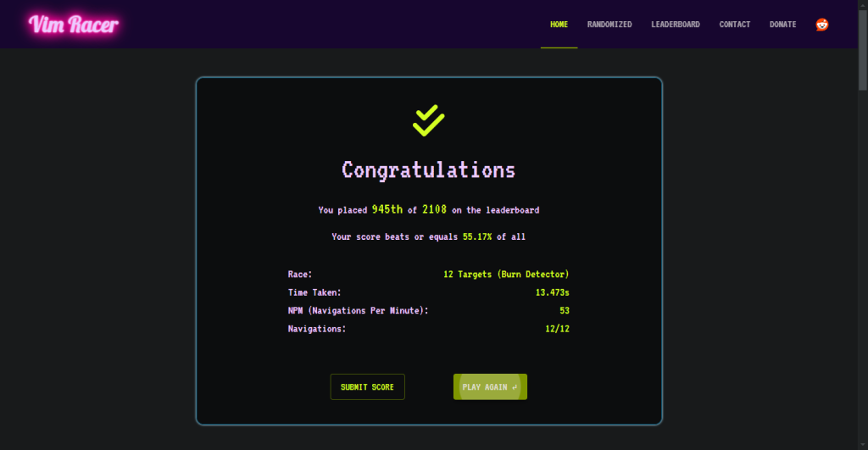The height and width of the screenshot is (450, 868).
Task: Click the 'Race:' label
Action: pyautogui.click(x=300, y=274)
